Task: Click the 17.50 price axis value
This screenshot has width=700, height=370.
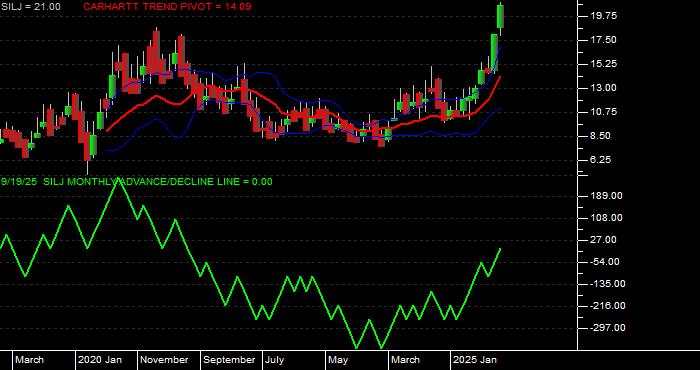Action: pos(603,40)
